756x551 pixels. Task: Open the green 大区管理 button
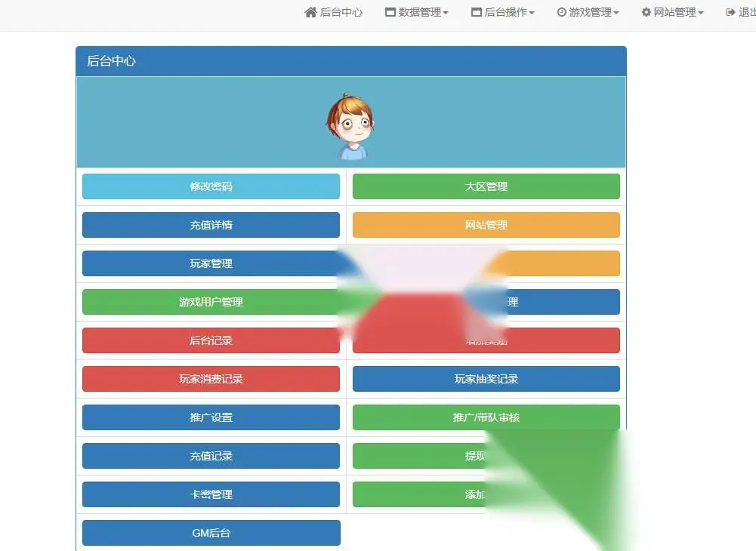pyautogui.click(x=486, y=186)
